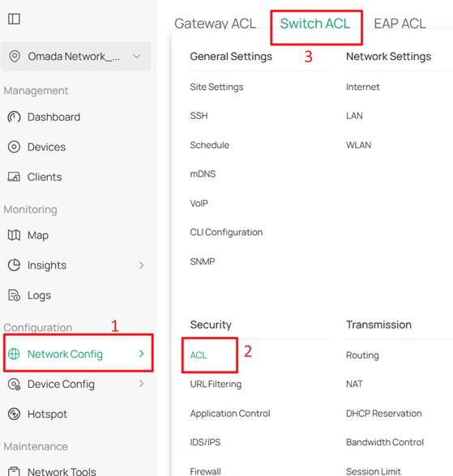The image size is (453, 476).
Task: Click the Clients monitor icon
Action: 14,176
